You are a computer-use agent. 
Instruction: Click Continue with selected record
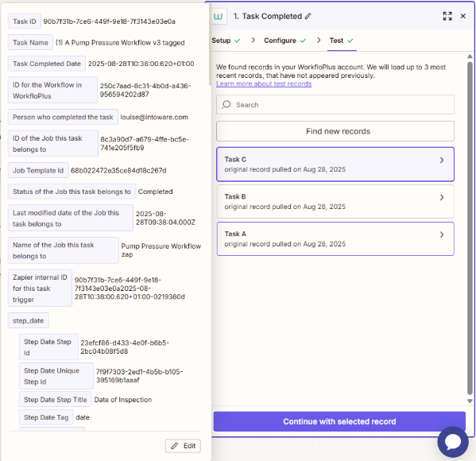click(x=339, y=421)
